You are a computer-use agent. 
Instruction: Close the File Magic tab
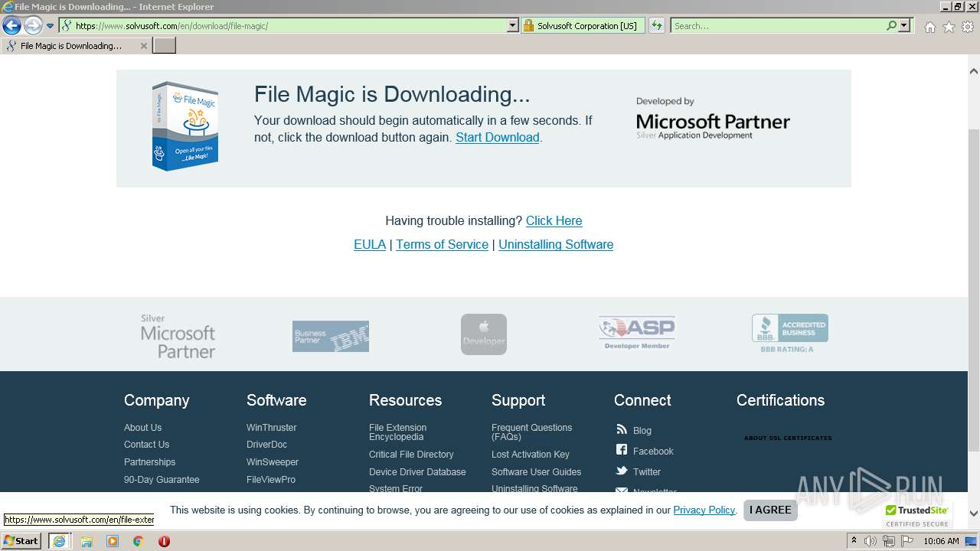[x=143, y=46]
